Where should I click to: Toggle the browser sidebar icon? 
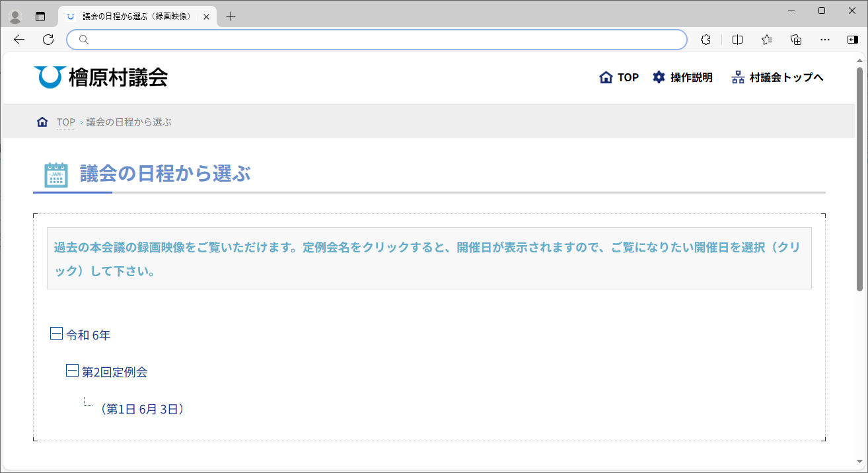tap(853, 40)
